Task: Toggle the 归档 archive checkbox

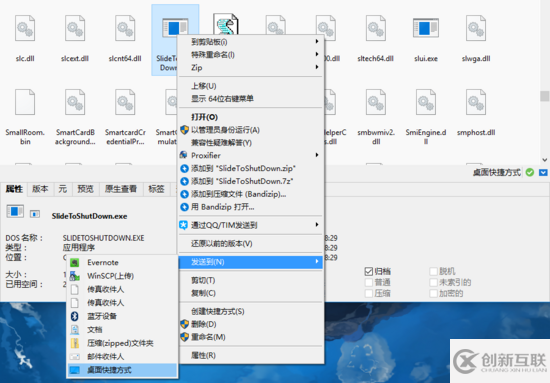Action: click(x=369, y=271)
